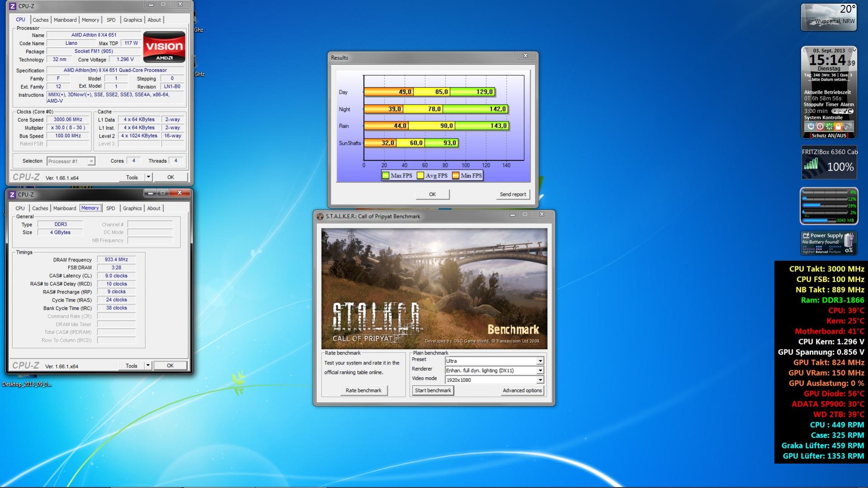Click the power plug battery icon
The height and width of the screenshot is (488, 868).
[x=849, y=239]
